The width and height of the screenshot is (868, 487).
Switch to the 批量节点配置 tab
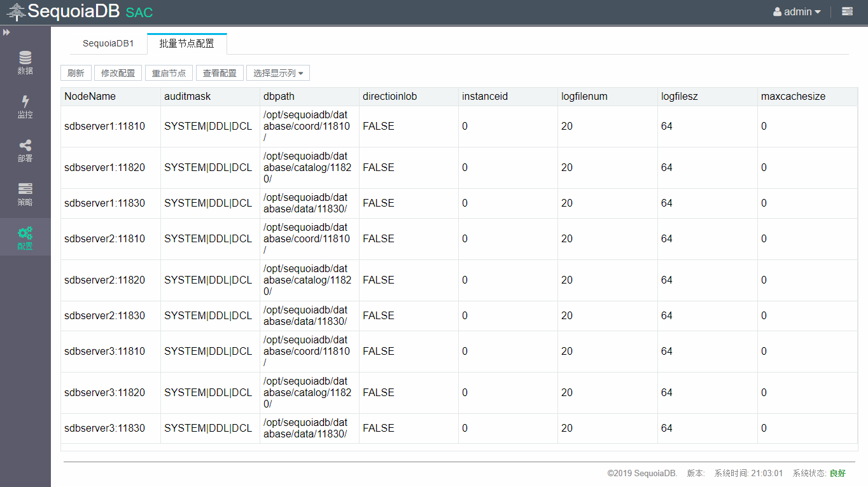coord(186,43)
